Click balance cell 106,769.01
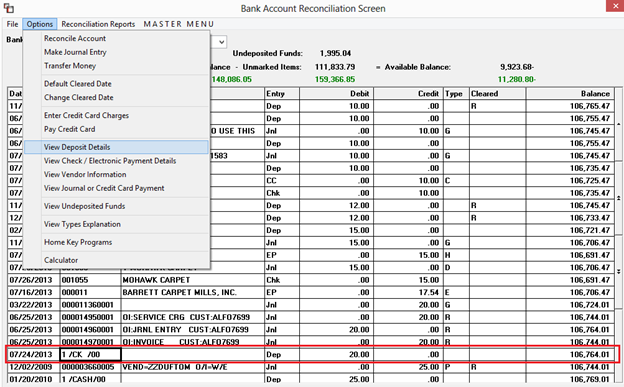 point(589,379)
